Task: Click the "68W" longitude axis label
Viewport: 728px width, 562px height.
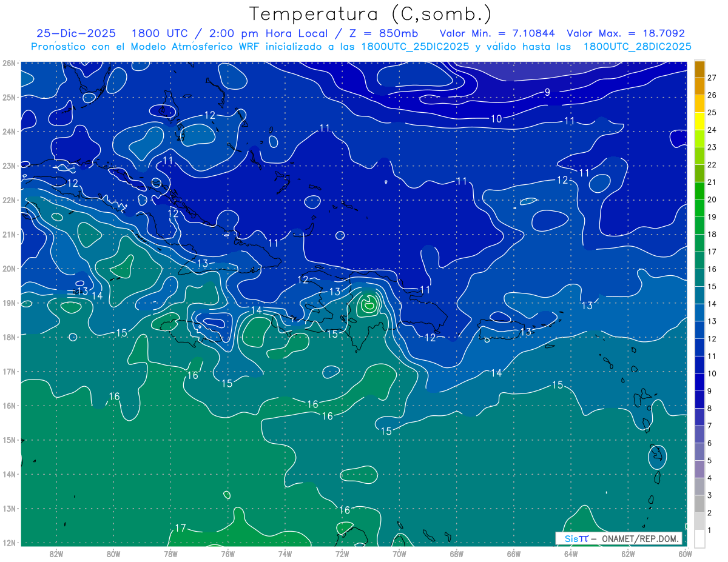Action: pos(457,554)
